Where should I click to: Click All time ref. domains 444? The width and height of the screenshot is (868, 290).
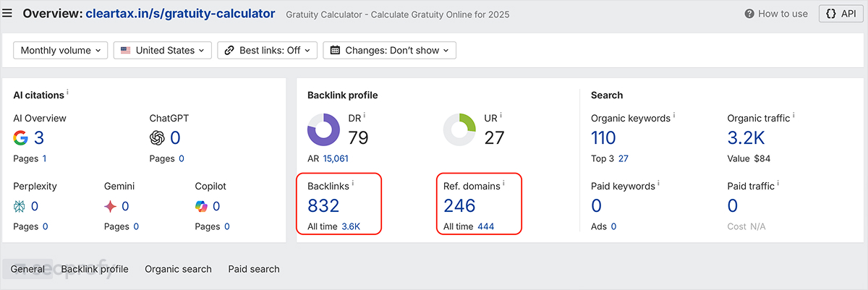(x=486, y=226)
